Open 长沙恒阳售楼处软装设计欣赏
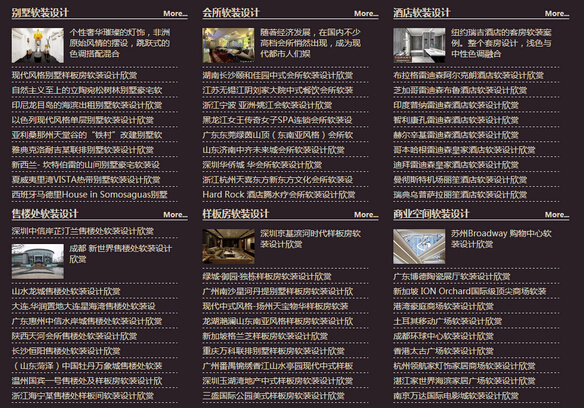Screen dimensions: 584x408 pos(66,351)
